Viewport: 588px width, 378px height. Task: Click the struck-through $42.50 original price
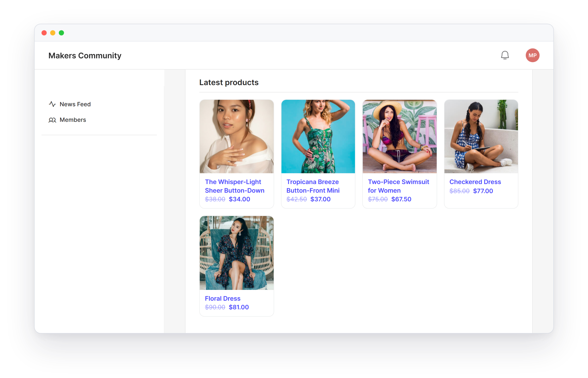coord(297,199)
